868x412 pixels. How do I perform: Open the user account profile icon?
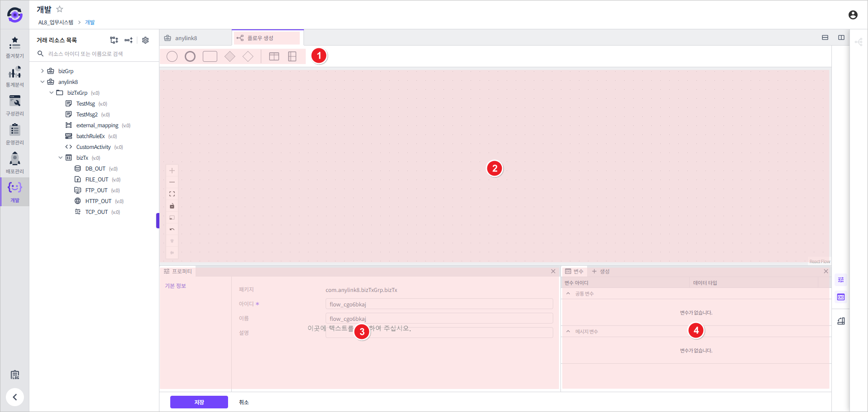point(853,15)
